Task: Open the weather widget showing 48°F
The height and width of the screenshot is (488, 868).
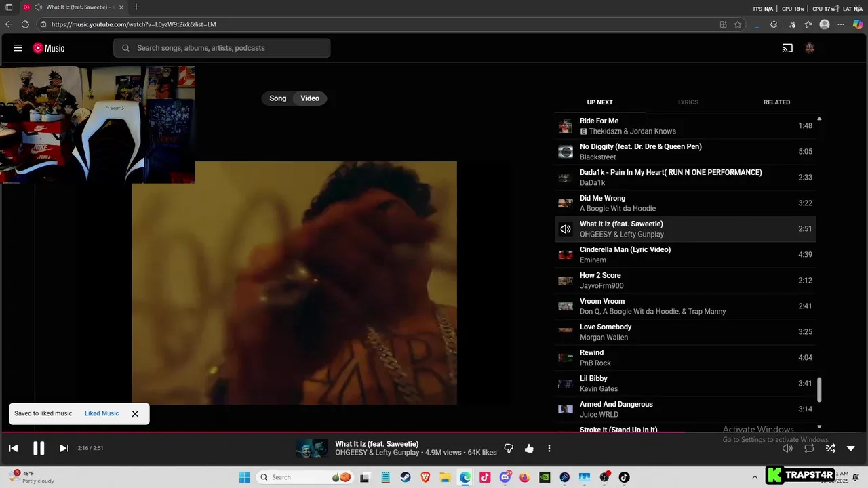Action: coord(31,477)
